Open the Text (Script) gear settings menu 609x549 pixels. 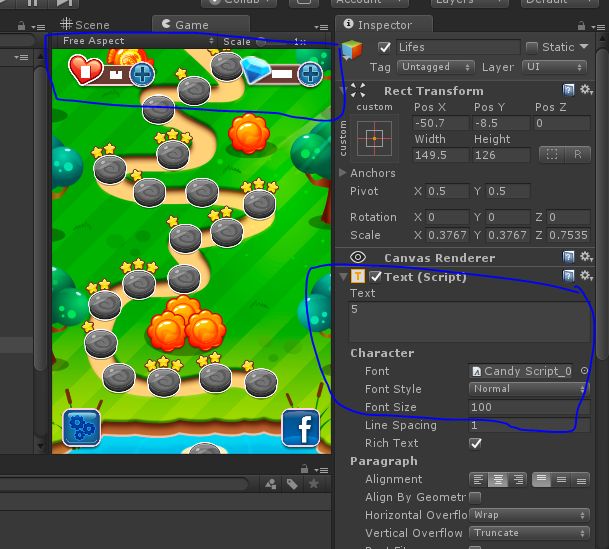[586, 276]
